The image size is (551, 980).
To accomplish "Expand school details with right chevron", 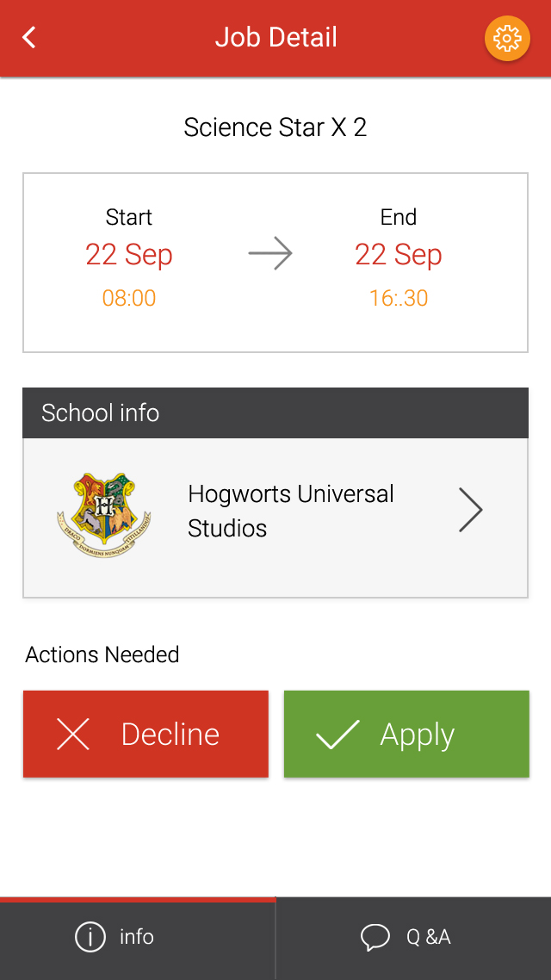I will tap(470, 510).
